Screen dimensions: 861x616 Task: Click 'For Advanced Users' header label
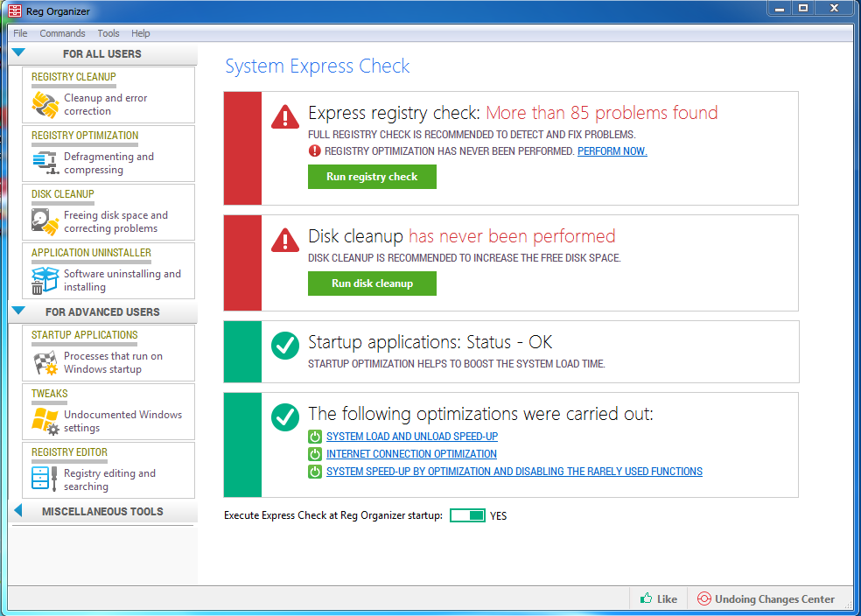pos(102,311)
